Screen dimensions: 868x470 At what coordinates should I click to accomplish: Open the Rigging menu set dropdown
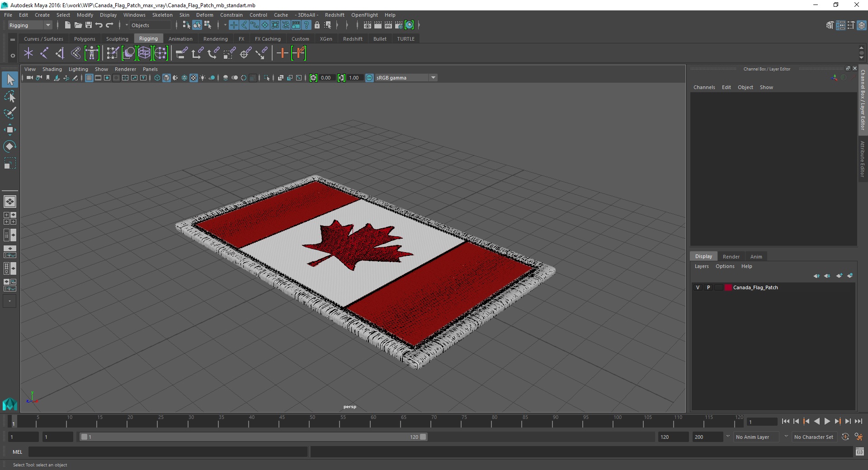[x=30, y=25]
